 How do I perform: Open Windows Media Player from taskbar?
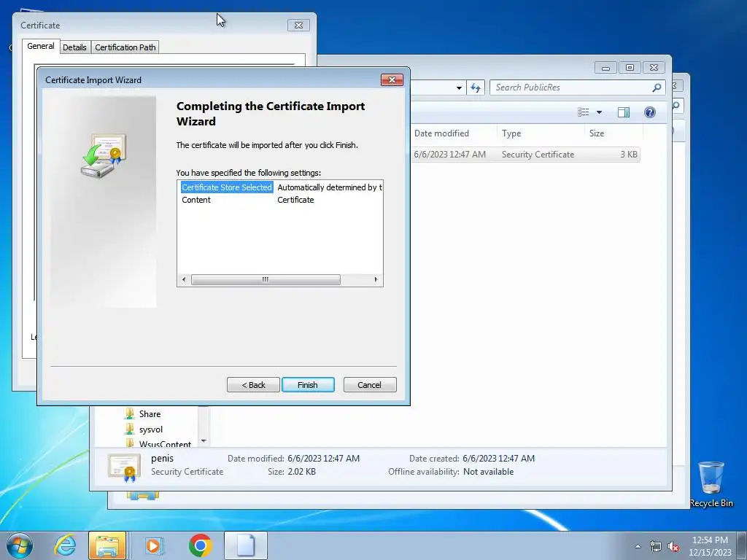[153, 545]
